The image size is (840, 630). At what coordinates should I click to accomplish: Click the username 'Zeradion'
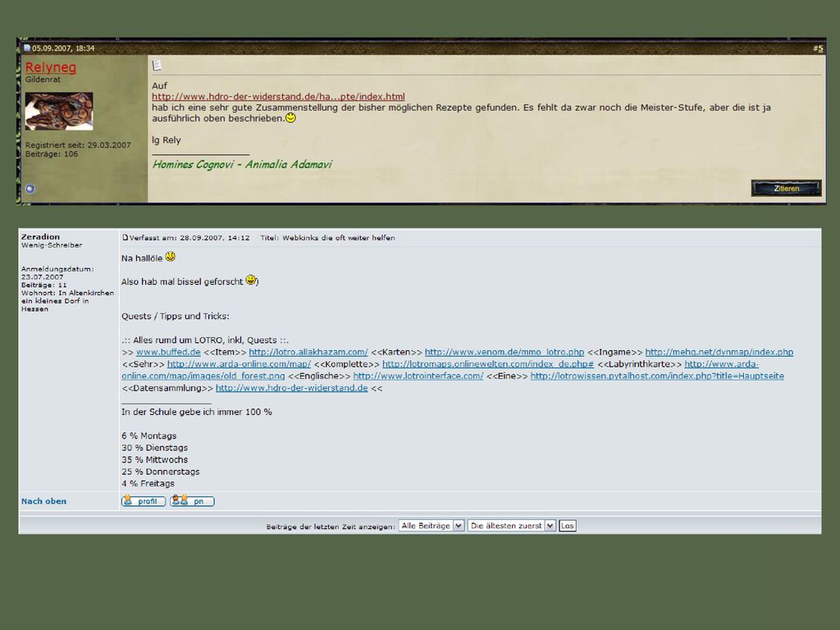tap(40, 237)
